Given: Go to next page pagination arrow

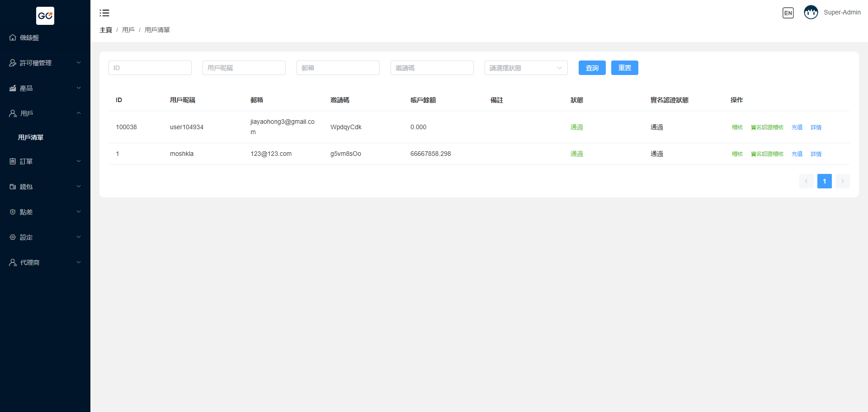Looking at the screenshot, I should [x=842, y=181].
